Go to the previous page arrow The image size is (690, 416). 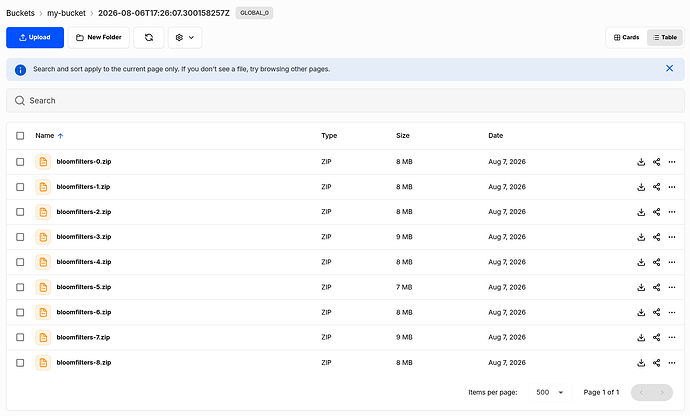[x=642, y=392]
